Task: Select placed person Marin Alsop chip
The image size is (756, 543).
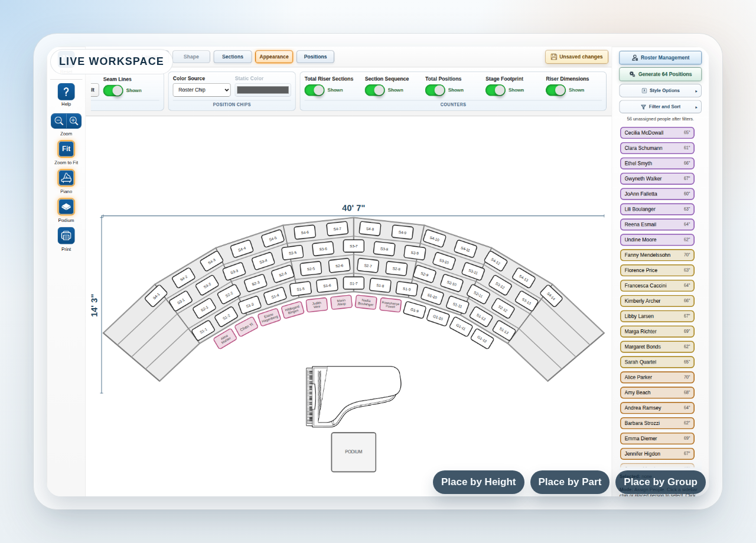Action: [x=341, y=302]
